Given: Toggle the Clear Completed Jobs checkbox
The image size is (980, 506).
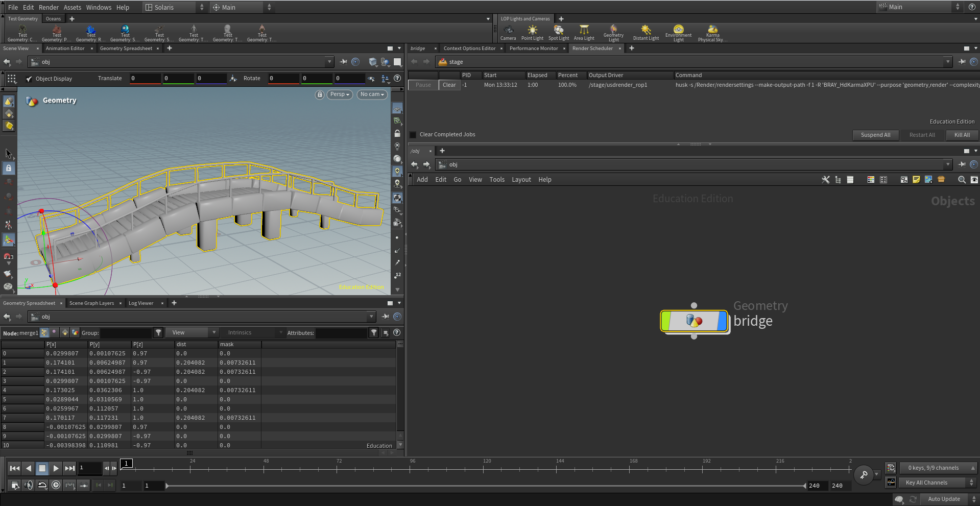Looking at the screenshot, I should [x=413, y=135].
